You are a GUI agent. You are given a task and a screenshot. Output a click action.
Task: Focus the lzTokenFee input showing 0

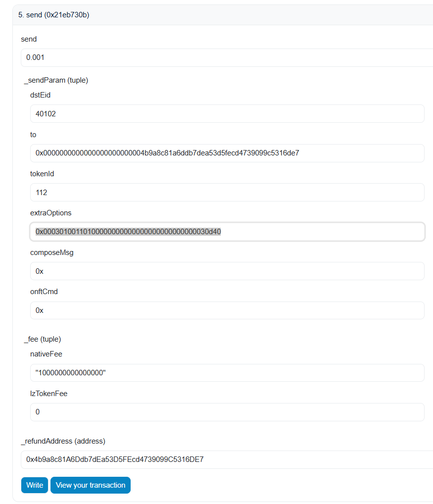227,412
